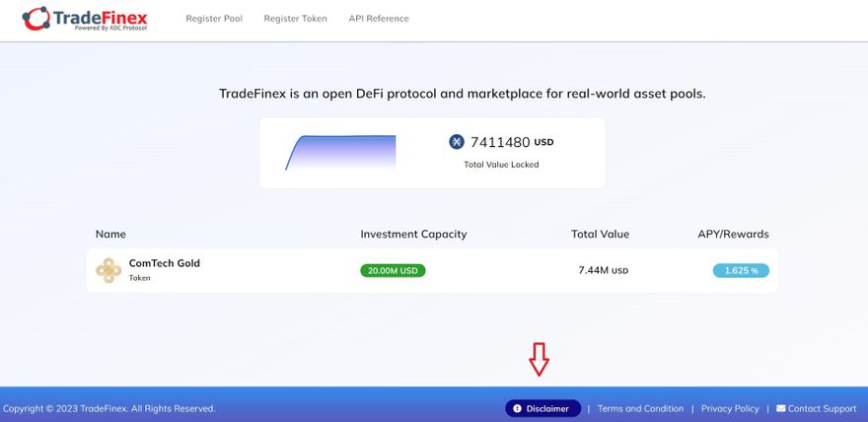Click the info icon in Disclaimer button

(x=517, y=408)
